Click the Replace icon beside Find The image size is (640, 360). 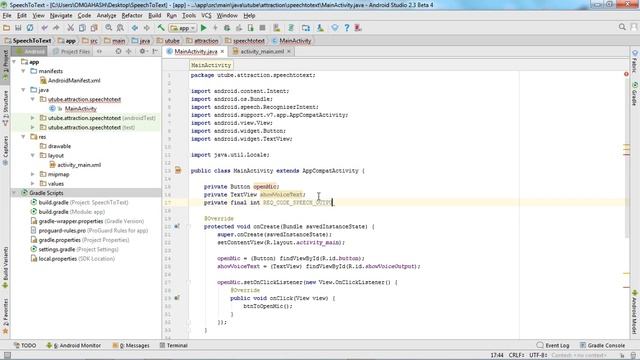pos(120,28)
